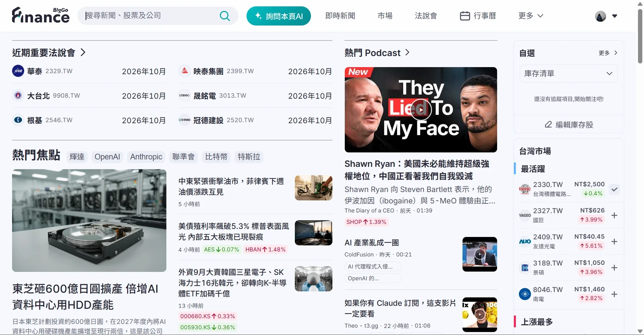The width and height of the screenshot is (644, 335).
Task: Select the OpenAI hot topic tag
Action: pyautogui.click(x=107, y=157)
